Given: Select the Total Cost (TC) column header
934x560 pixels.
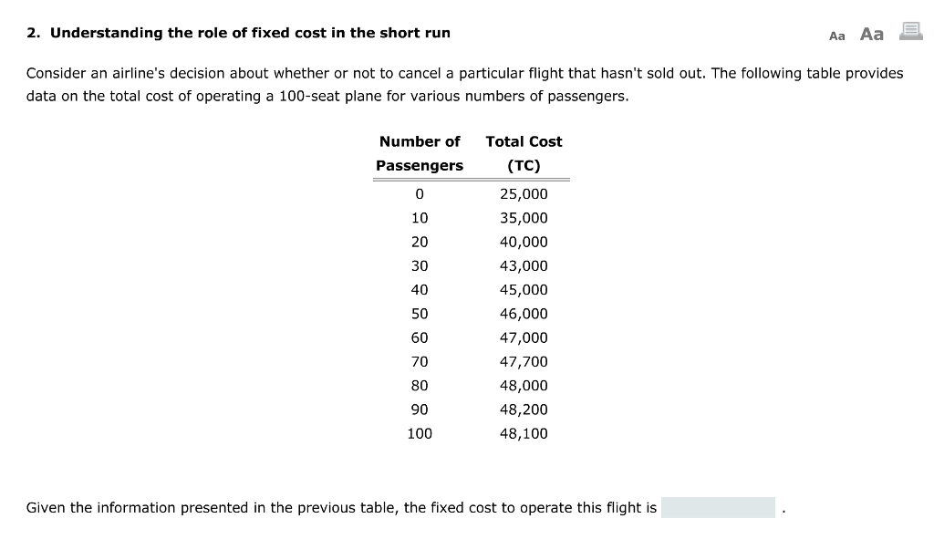Looking at the screenshot, I should (x=524, y=153).
